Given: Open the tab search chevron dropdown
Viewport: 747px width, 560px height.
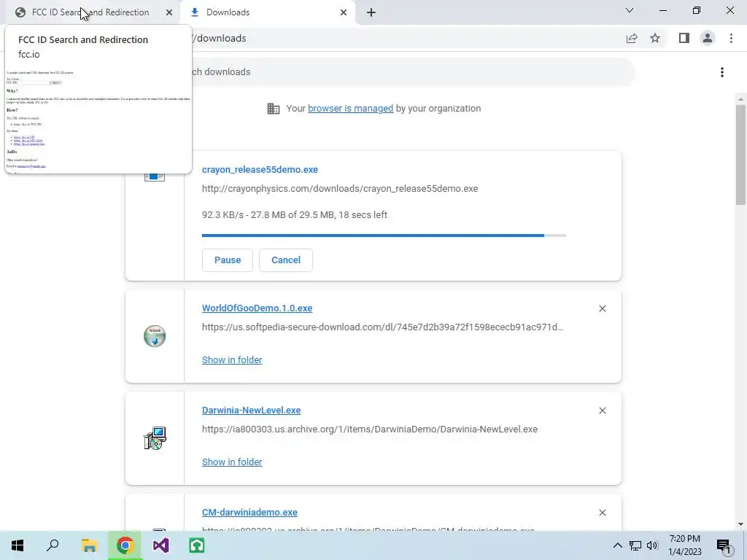Looking at the screenshot, I should pos(630,10).
